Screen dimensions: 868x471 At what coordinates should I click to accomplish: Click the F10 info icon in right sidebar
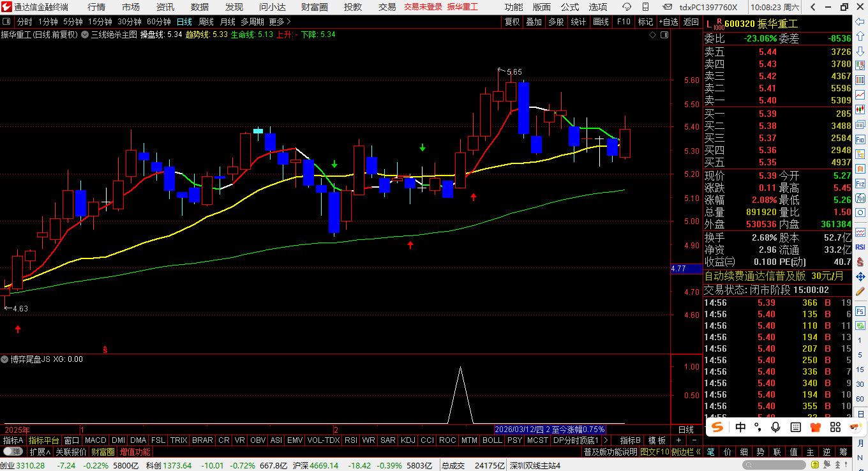860,140
